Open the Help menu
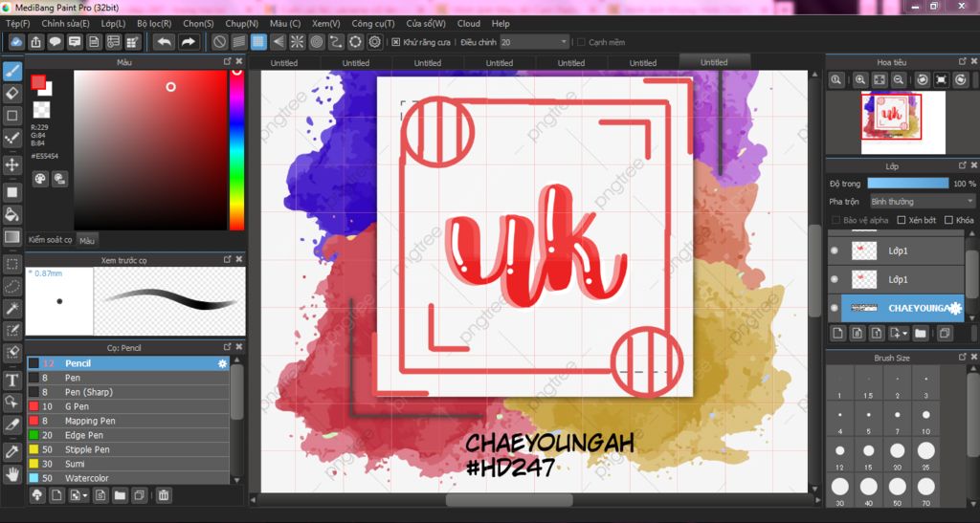This screenshot has width=980, height=523. click(x=501, y=24)
